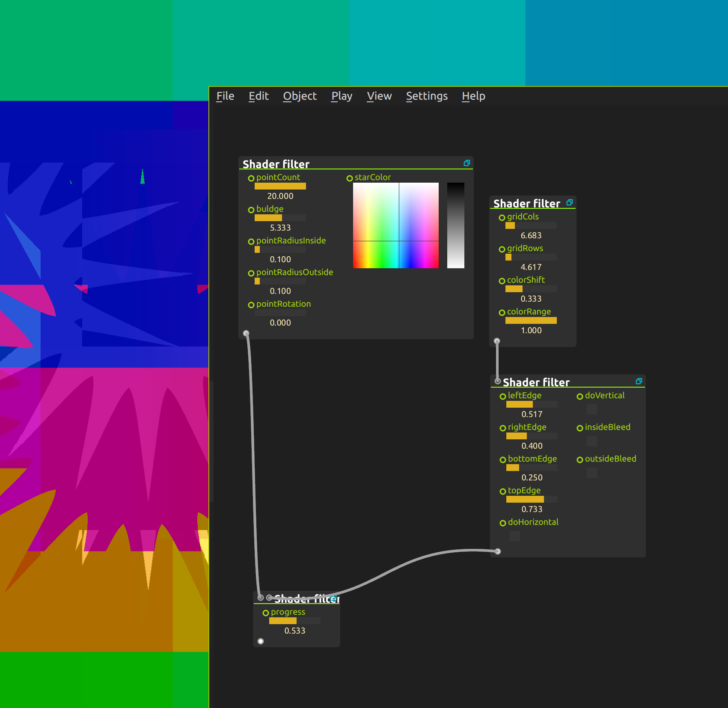This screenshot has width=728, height=708.
Task: Toggle the doHorizontal checkbox
Action: [514, 536]
